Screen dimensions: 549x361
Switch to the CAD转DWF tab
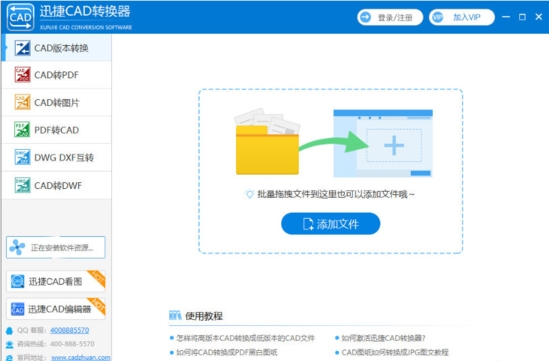tap(57, 185)
